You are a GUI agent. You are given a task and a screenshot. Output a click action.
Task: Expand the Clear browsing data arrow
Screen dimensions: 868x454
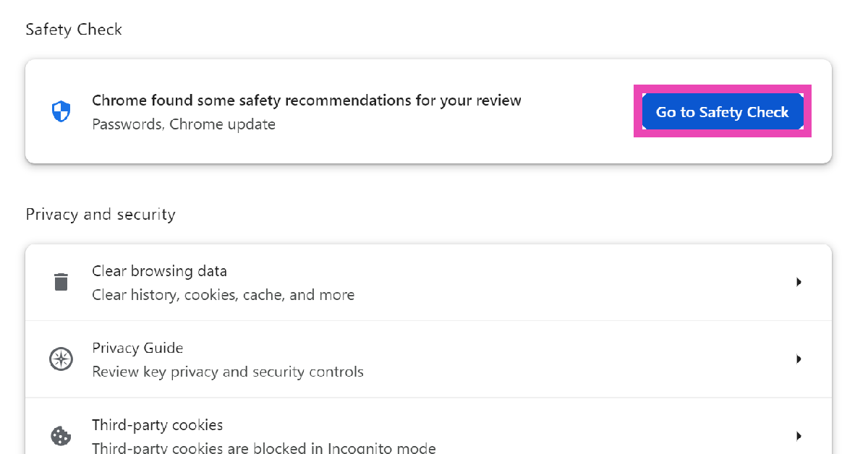tap(799, 282)
